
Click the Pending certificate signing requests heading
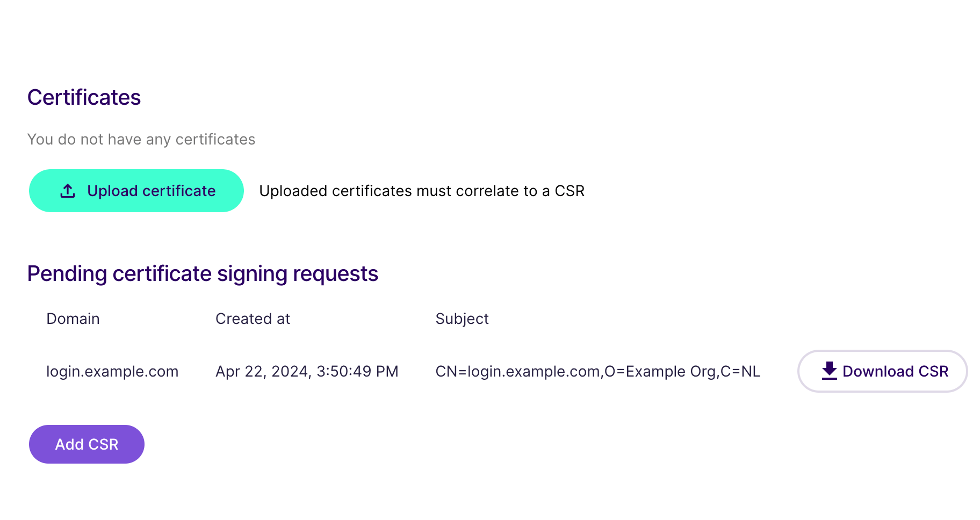coord(203,274)
